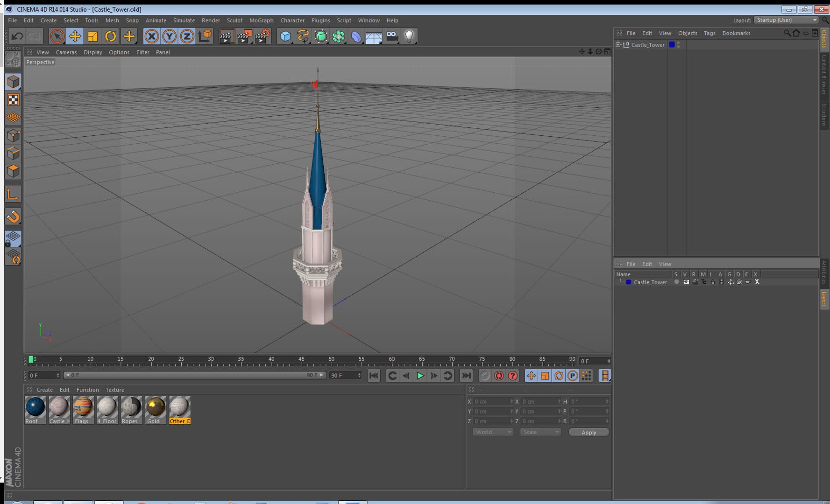Image resolution: width=830 pixels, height=504 pixels.
Task: Switch to the Structure tab
Action: [x=824, y=114]
